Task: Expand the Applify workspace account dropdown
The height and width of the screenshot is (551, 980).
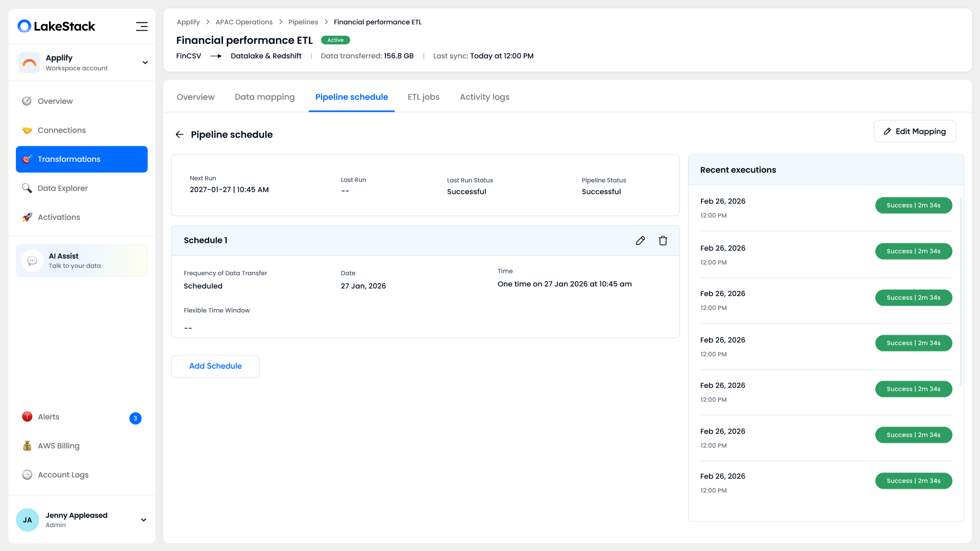Action: coord(145,63)
